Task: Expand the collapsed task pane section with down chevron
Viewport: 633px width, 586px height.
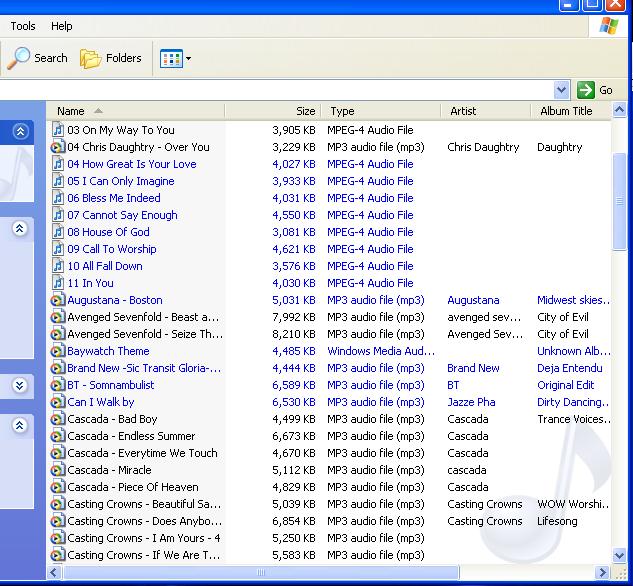Action: click(x=19, y=385)
